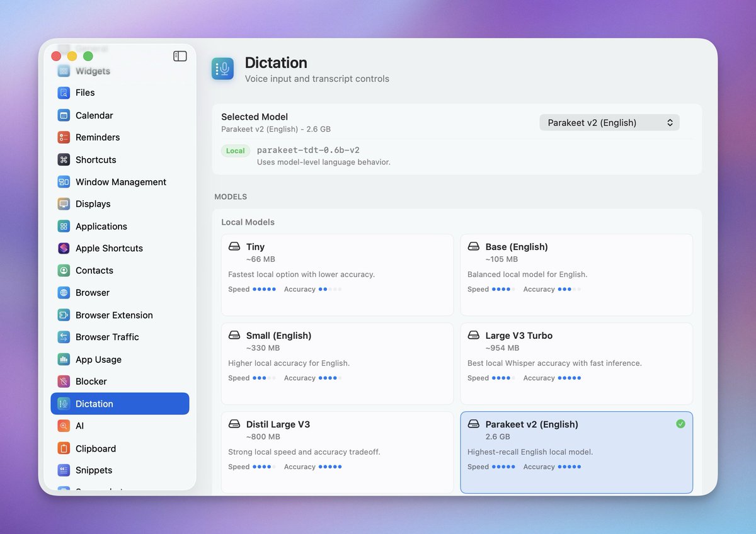Image resolution: width=756 pixels, height=534 pixels.
Task: Click the Snippets sidebar label
Action: [94, 470]
